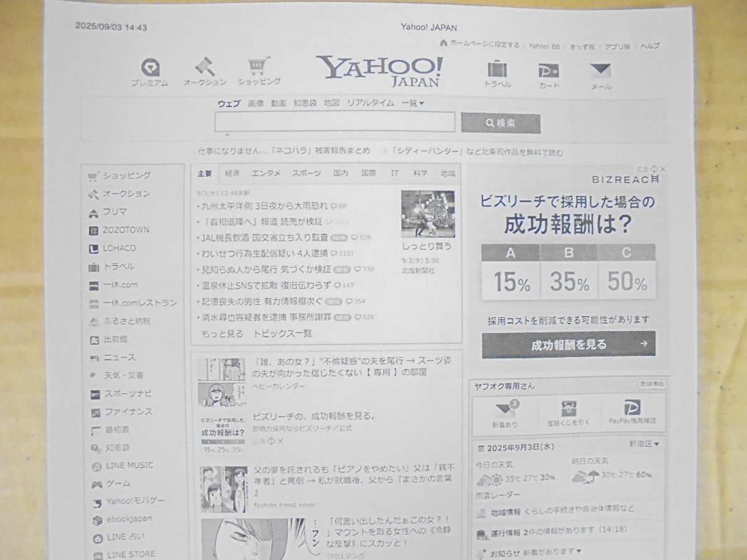The image size is (747, 560).
Task: Select ファイナンス in the left sidebar
Action: click(95, 411)
